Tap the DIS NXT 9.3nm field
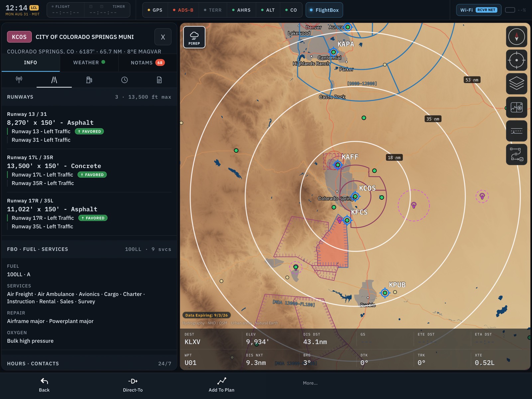Image resolution: width=532 pixels, height=399 pixels. coord(270,360)
